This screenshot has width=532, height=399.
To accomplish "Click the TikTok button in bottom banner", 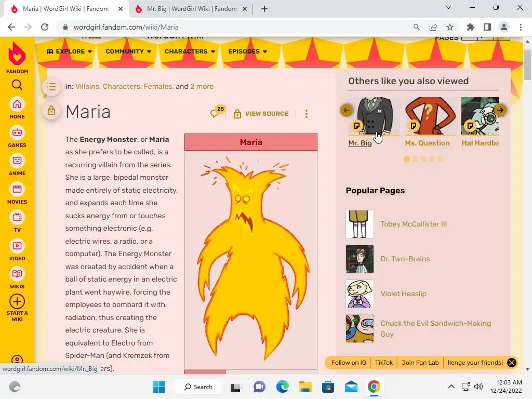I will pos(384,363).
